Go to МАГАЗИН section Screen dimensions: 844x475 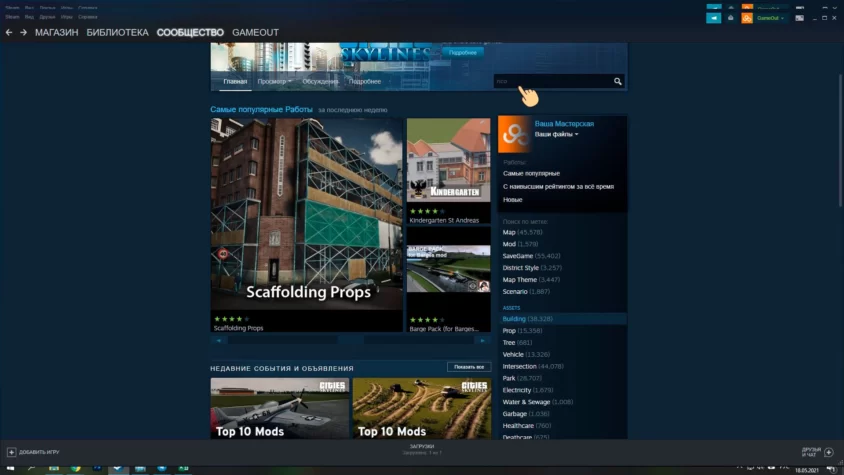click(x=57, y=32)
